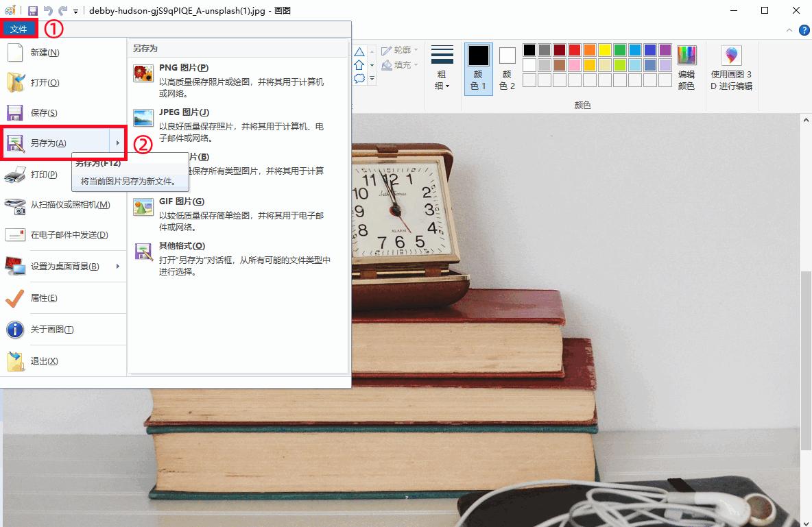Collapse the ribbon with the chevron arrow
The image size is (812, 527).
[789, 30]
